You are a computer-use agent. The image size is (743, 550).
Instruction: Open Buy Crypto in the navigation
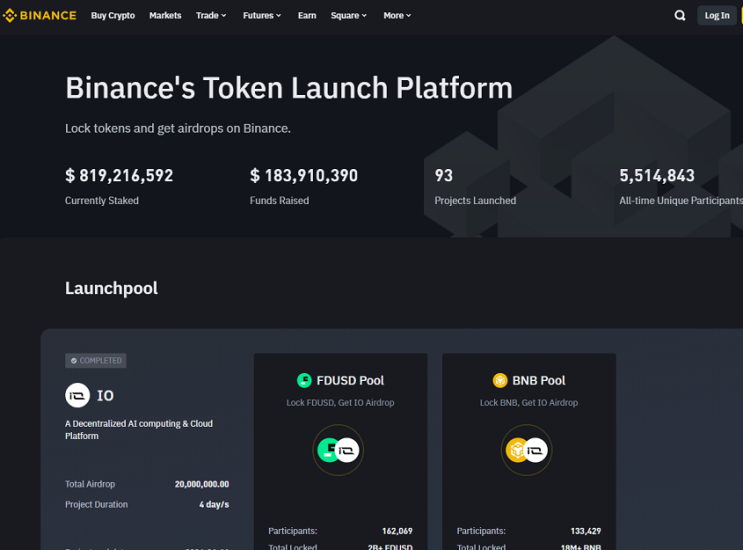click(113, 16)
